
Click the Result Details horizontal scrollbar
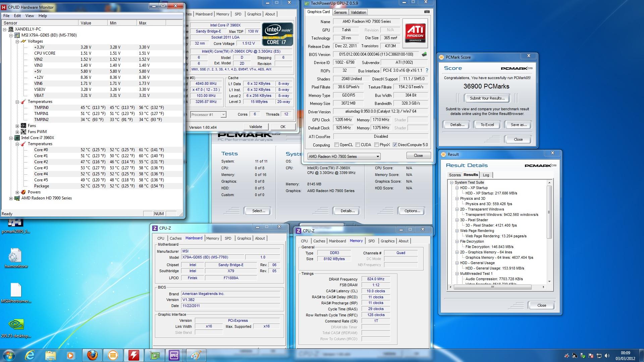click(x=492, y=287)
